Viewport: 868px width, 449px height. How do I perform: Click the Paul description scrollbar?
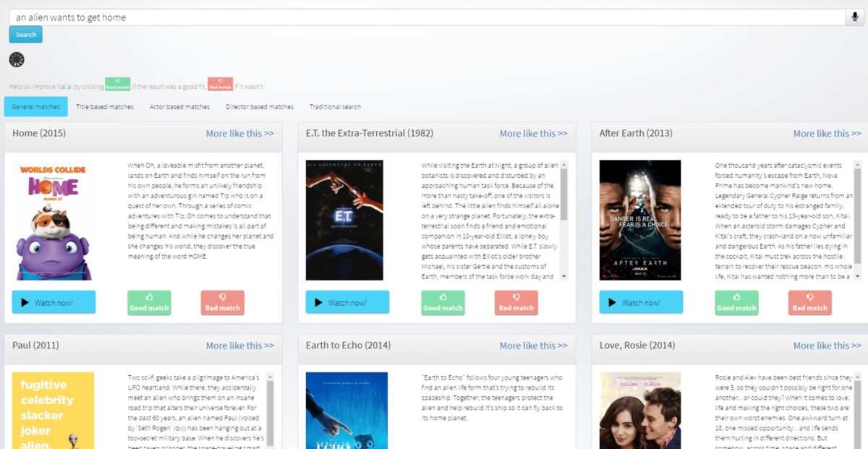(x=271, y=410)
